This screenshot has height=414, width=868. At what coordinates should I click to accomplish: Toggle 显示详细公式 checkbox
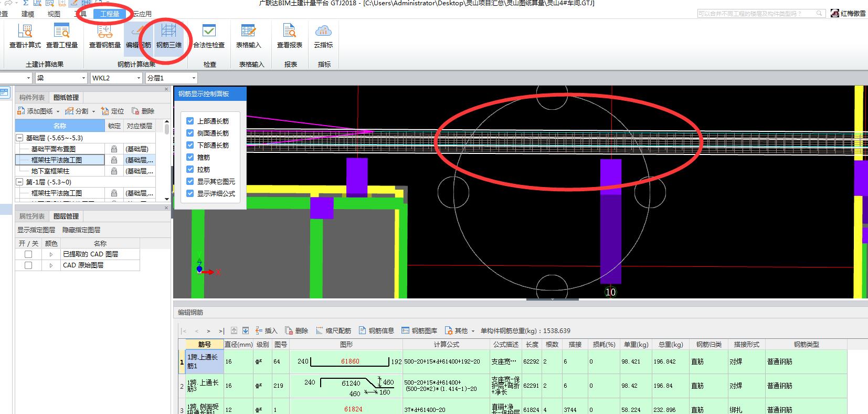pos(190,193)
